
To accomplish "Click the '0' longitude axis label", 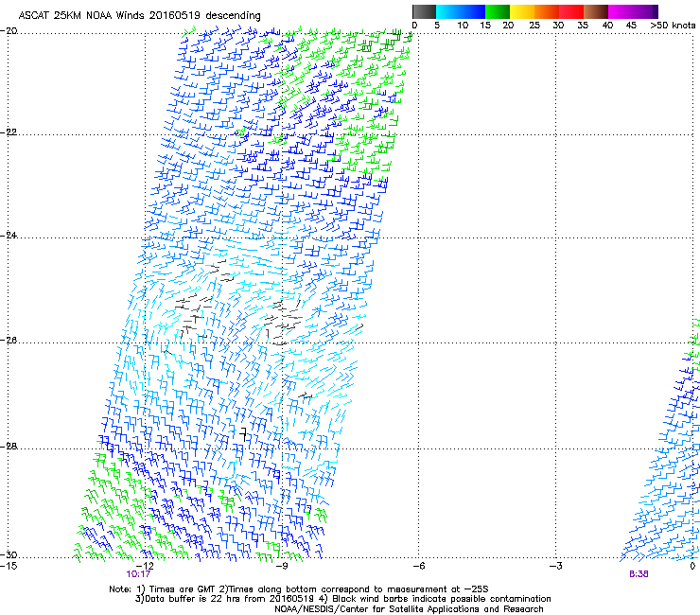I will [692, 566].
